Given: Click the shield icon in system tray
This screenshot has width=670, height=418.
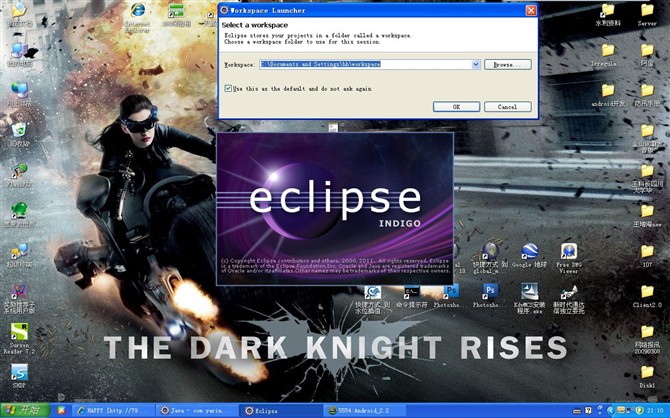Looking at the screenshot, I should [x=639, y=410].
